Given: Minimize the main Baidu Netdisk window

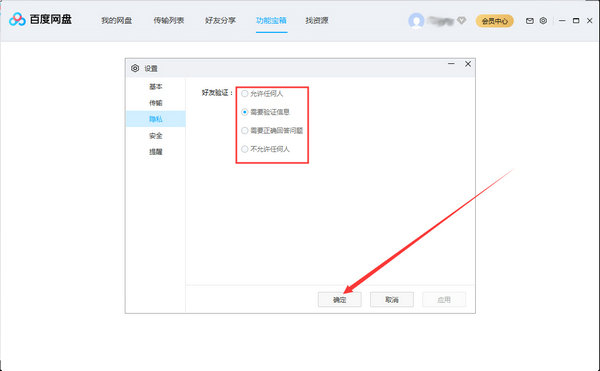Looking at the screenshot, I should point(562,21).
